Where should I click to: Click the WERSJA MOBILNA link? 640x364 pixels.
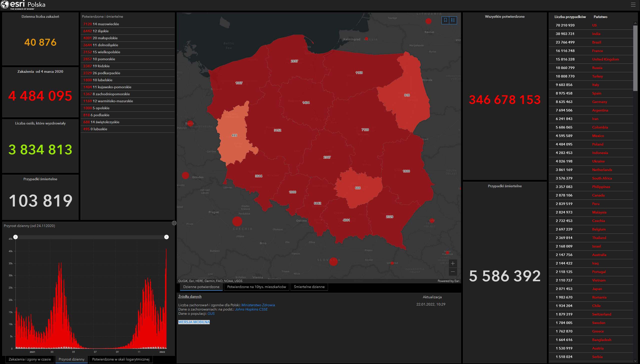(x=194, y=322)
